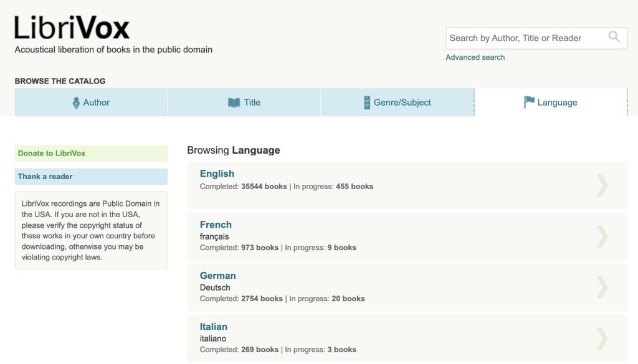
Task: Click the 'italiano' label under Italian
Action: (213, 338)
